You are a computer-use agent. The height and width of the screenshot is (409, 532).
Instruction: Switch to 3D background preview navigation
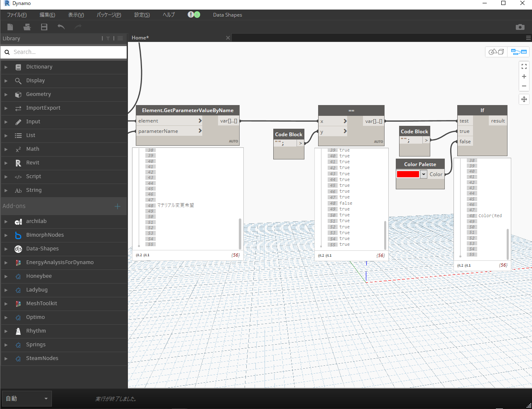point(496,52)
